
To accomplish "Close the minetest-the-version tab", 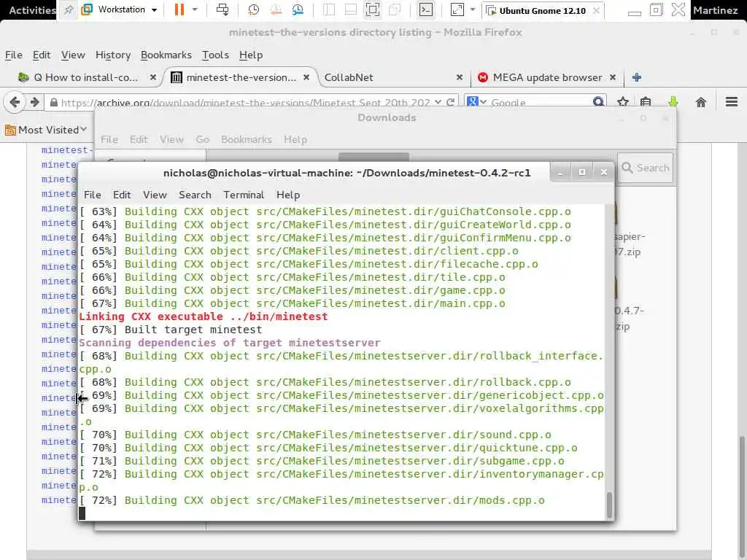I will (306, 77).
